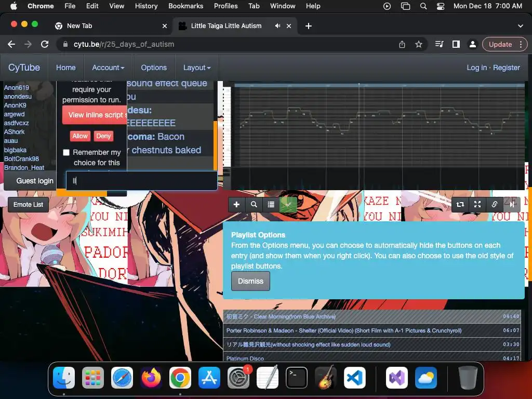
Task: Open playlist search magnifier icon
Action: [x=254, y=204]
